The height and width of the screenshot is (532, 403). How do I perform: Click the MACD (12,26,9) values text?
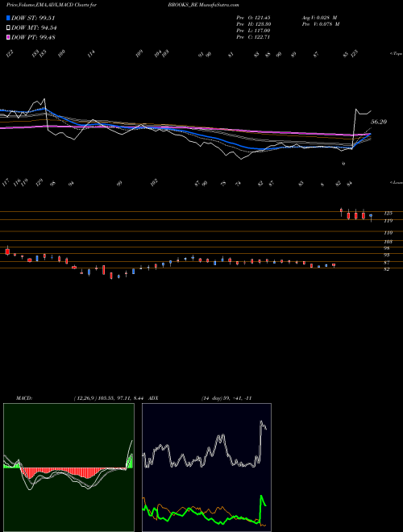pos(110,398)
